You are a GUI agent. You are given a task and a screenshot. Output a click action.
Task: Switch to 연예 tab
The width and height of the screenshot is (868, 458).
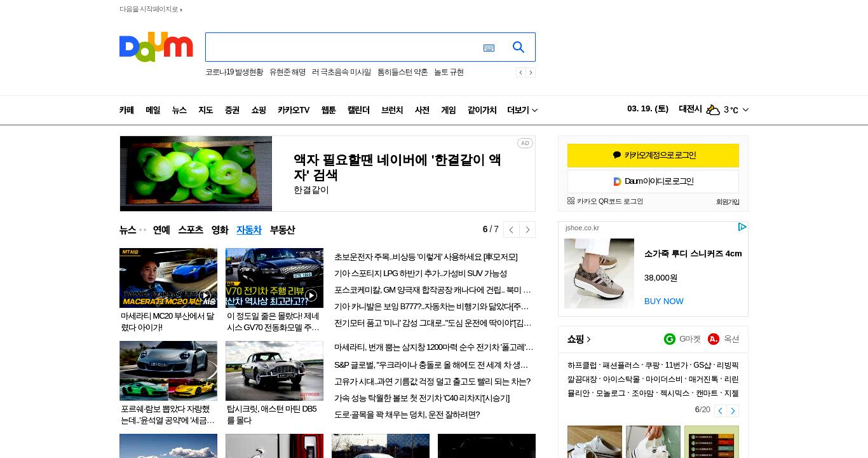pos(161,230)
